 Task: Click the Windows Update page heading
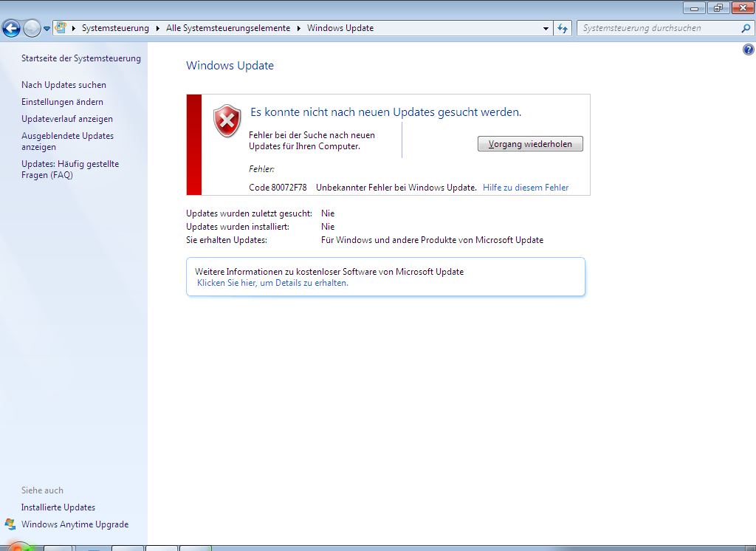230,66
